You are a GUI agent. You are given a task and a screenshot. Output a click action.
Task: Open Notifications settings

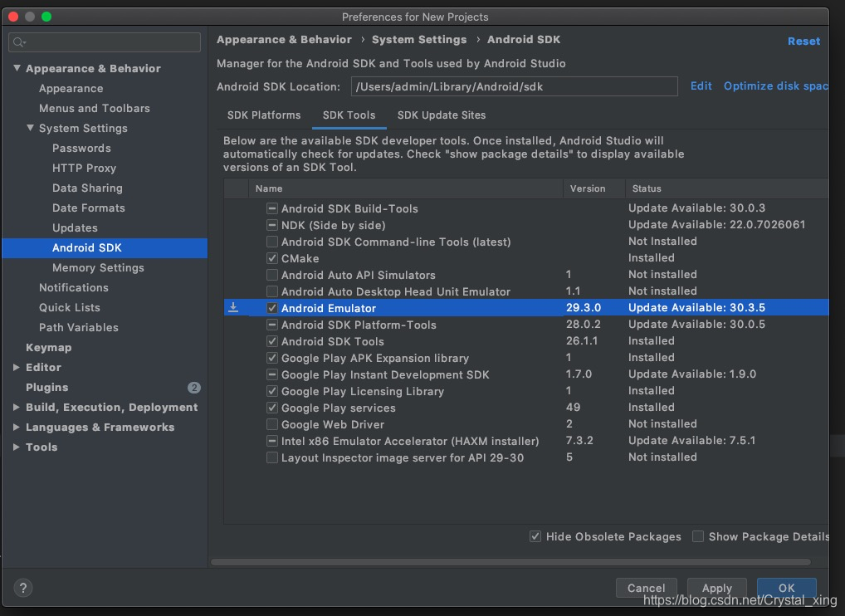(73, 288)
